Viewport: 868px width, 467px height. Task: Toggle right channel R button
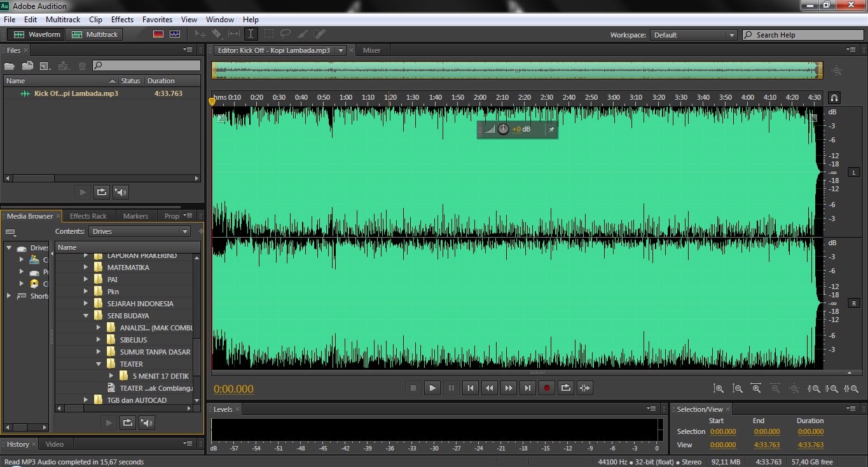pyautogui.click(x=854, y=304)
